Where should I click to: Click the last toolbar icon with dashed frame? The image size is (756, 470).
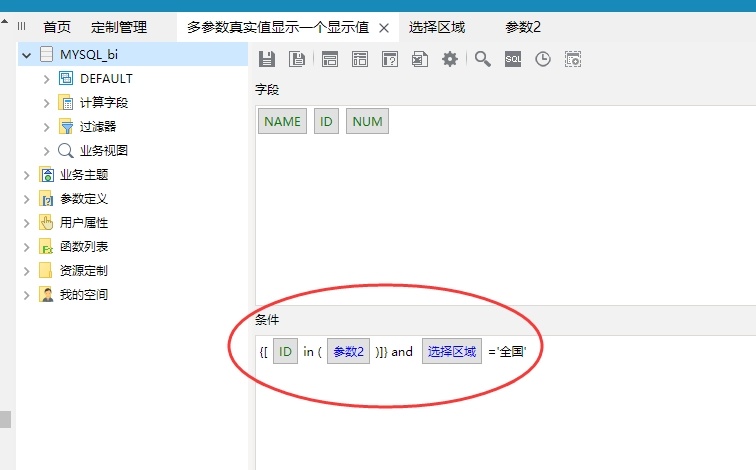tap(573, 59)
